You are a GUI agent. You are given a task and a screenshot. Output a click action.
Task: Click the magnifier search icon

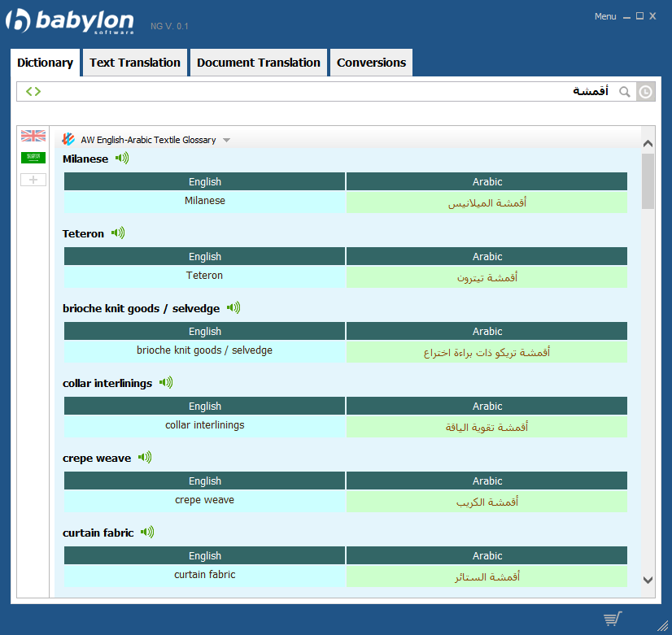pyautogui.click(x=625, y=92)
